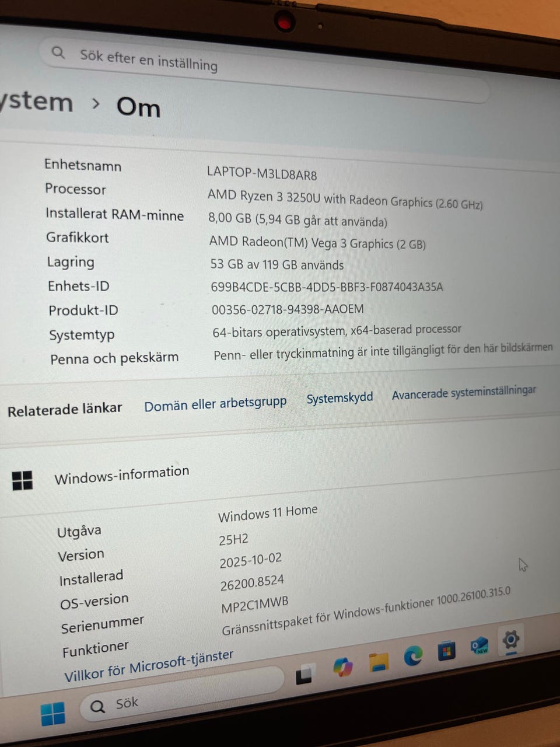Click the '64-bitars operativsystem' system type value
Image resolution: width=560 pixels, height=747 pixels.
(x=337, y=331)
